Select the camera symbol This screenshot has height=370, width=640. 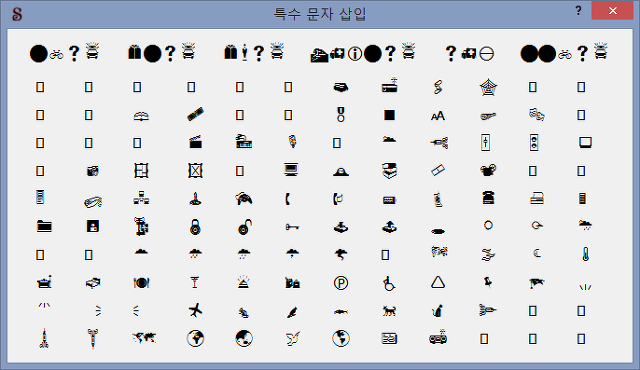[93, 171]
